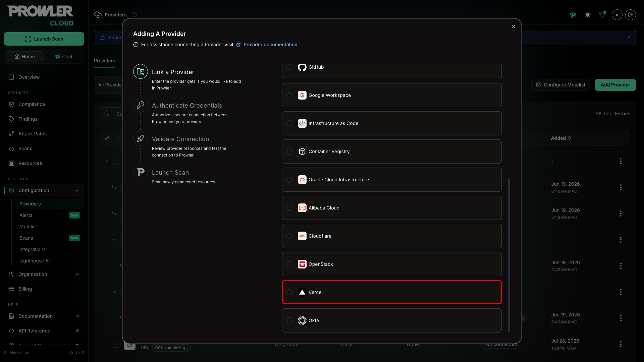This screenshot has height=362, width=644.
Task: Click the Providers info icon
Action: point(134,15)
